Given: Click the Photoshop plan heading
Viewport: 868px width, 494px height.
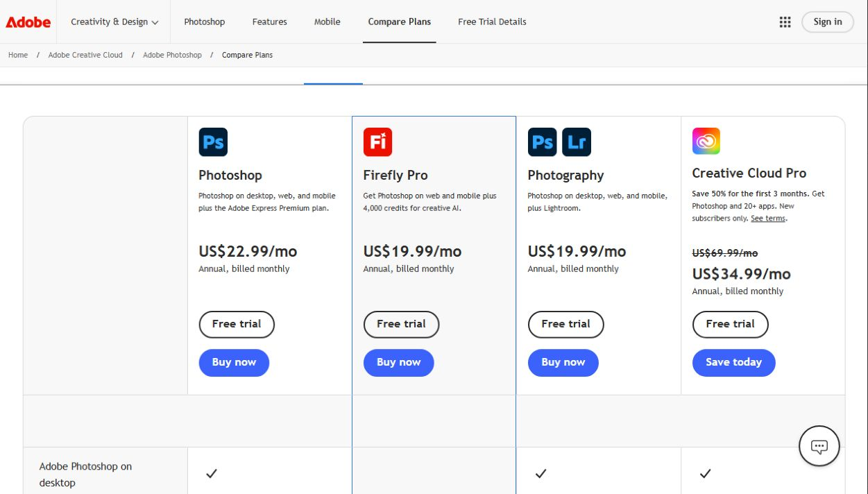Looking at the screenshot, I should (x=230, y=176).
